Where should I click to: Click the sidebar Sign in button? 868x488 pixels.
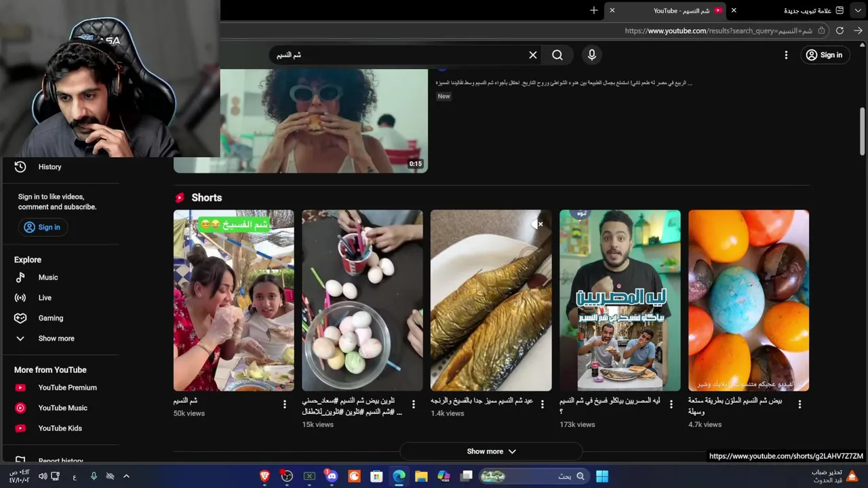[42, 227]
